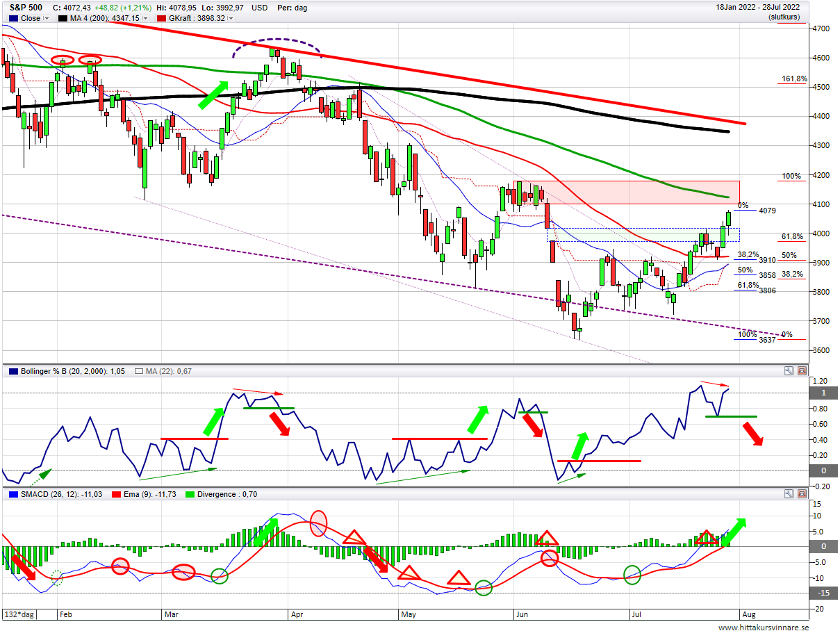Image resolution: width=840 pixels, height=631 pixels.
Task: Click the blue Close color swatch
Action: tap(12, 19)
